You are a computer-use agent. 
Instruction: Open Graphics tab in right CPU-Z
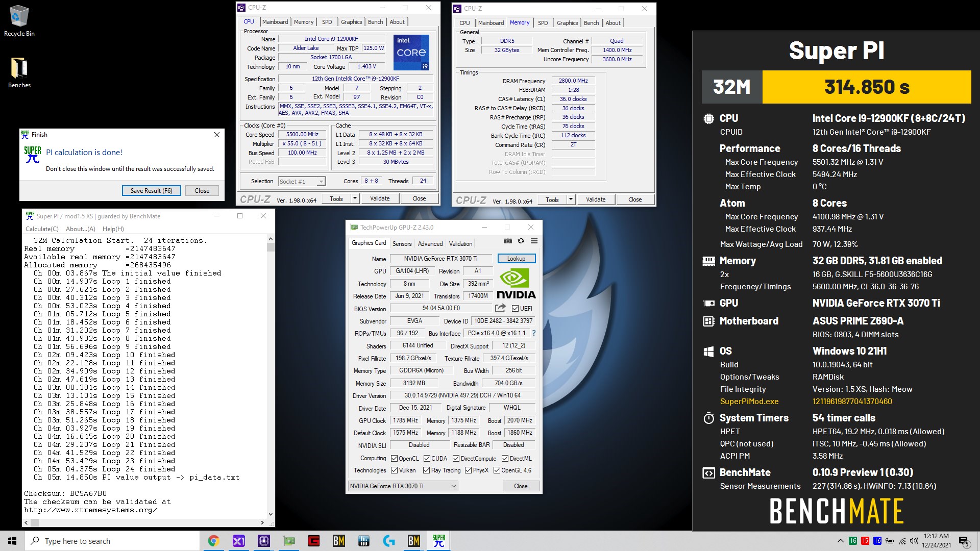tap(567, 23)
